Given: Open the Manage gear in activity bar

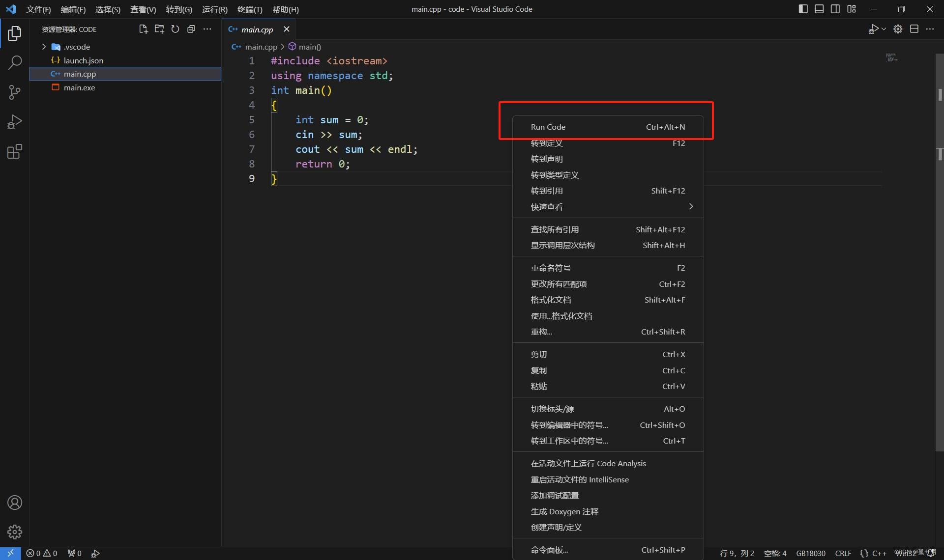Looking at the screenshot, I should [x=15, y=532].
